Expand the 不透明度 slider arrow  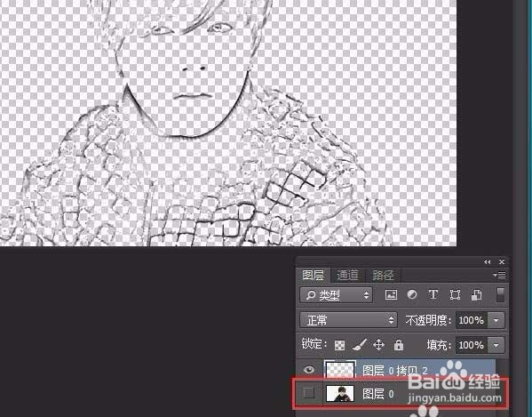pyautogui.click(x=496, y=320)
